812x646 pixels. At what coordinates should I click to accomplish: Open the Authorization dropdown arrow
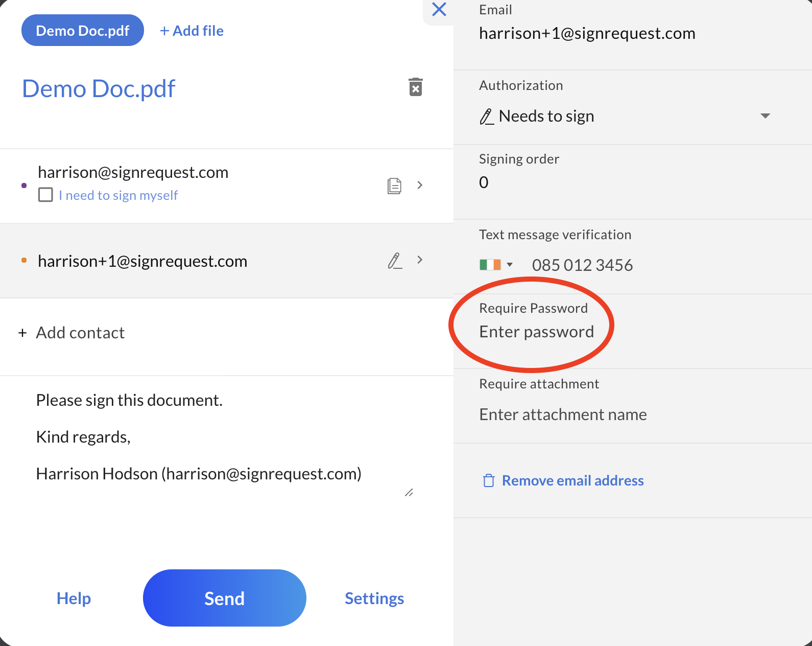click(x=765, y=116)
